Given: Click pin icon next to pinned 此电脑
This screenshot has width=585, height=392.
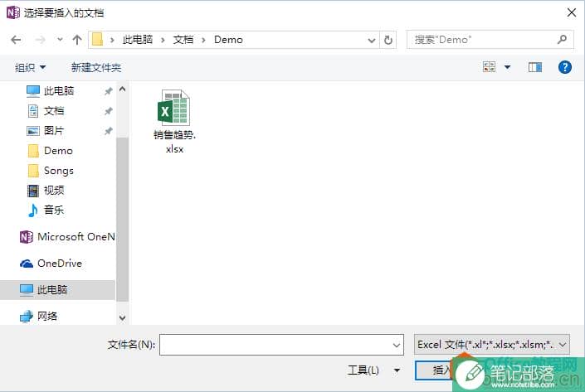Looking at the screenshot, I should point(108,91).
